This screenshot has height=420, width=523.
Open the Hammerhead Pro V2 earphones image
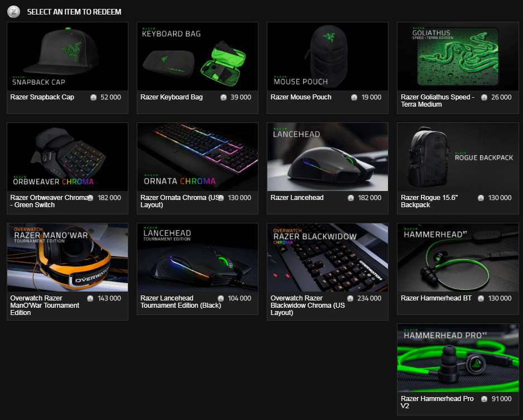click(458, 358)
